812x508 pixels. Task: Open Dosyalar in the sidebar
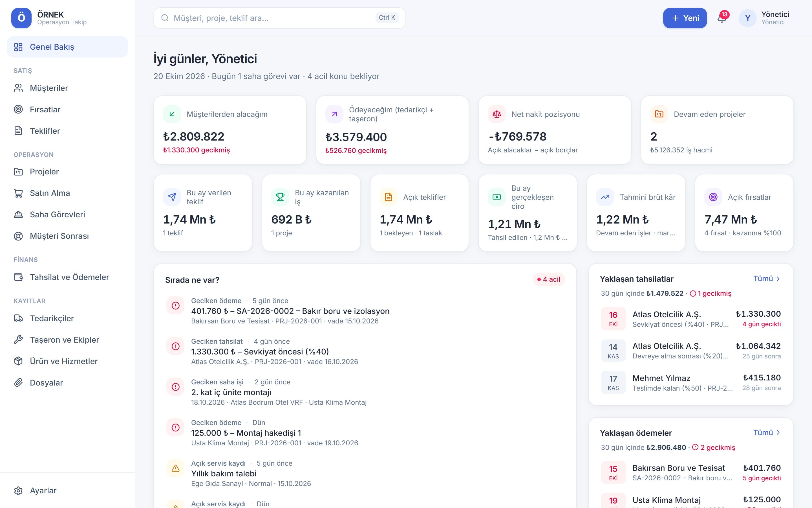(x=67, y=383)
